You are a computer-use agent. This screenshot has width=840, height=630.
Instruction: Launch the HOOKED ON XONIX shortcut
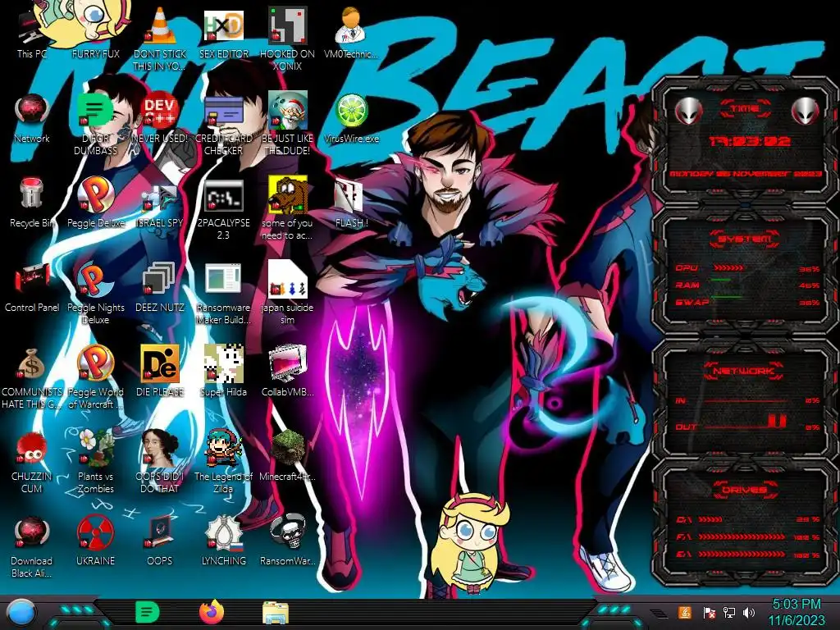click(287, 38)
